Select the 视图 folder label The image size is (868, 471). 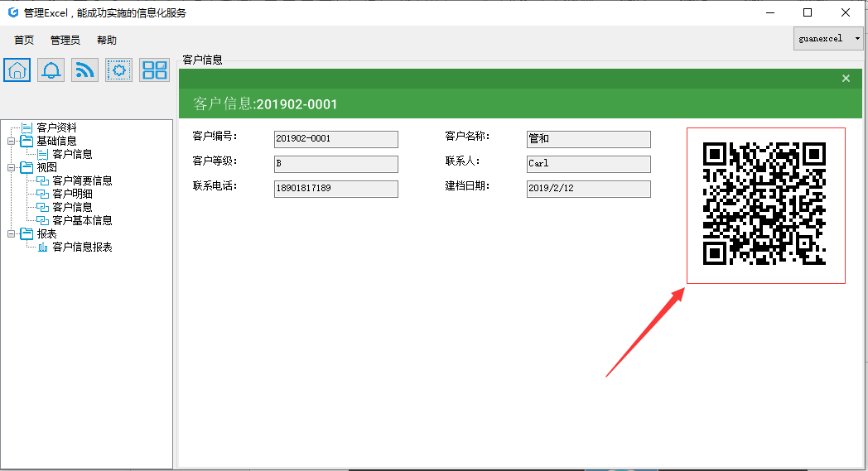[x=46, y=168]
